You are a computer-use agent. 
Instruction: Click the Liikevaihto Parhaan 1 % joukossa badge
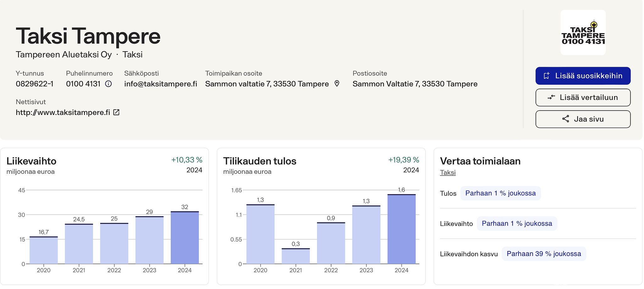(517, 223)
